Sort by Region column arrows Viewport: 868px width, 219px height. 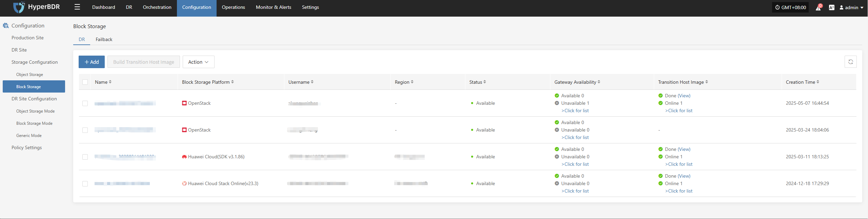coord(412,82)
